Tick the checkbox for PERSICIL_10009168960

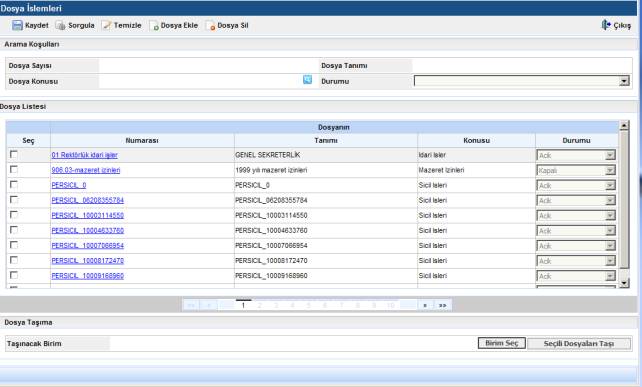(14, 275)
